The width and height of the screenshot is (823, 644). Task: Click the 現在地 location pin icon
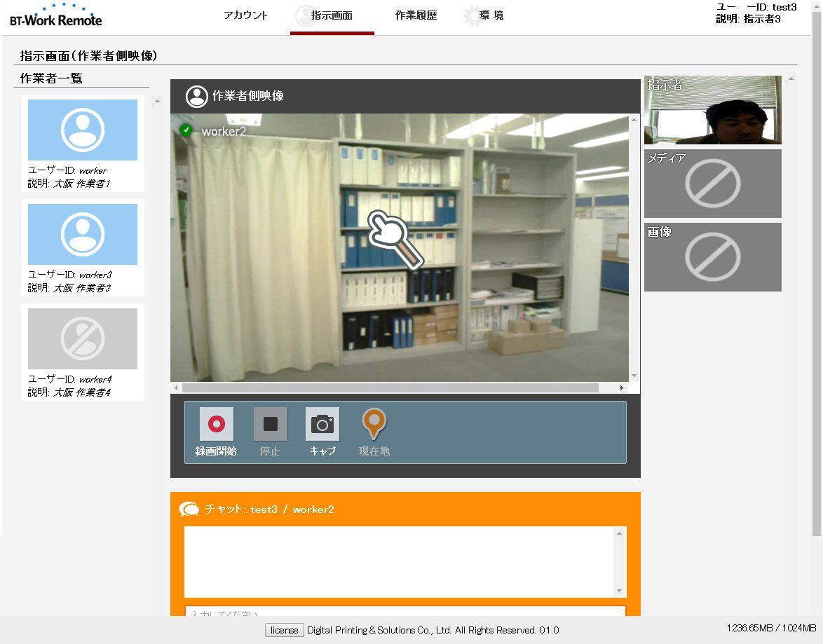click(x=374, y=425)
